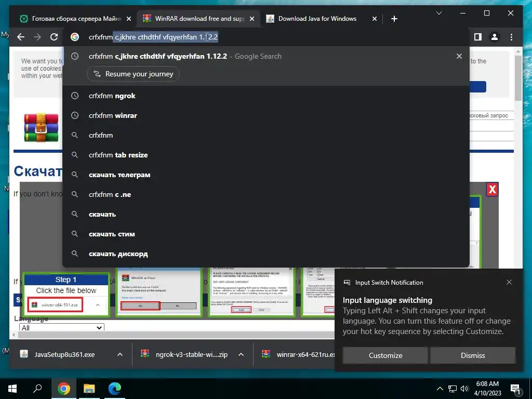The image size is (532, 399).
Task: Select suggestion crfxfnm tab resize
Action: (265, 155)
